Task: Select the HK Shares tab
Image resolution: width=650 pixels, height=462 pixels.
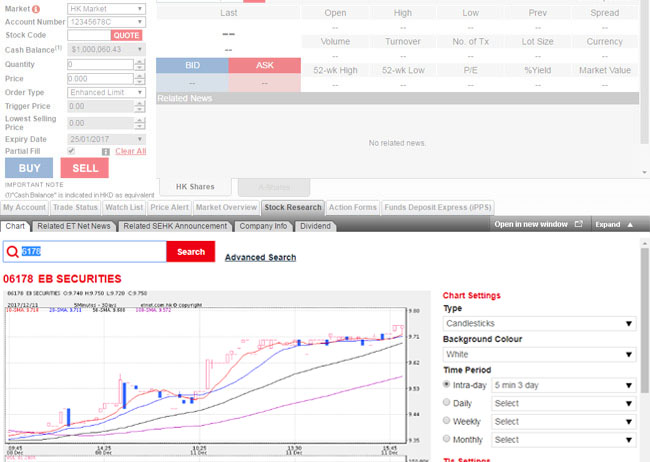Action: point(195,187)
